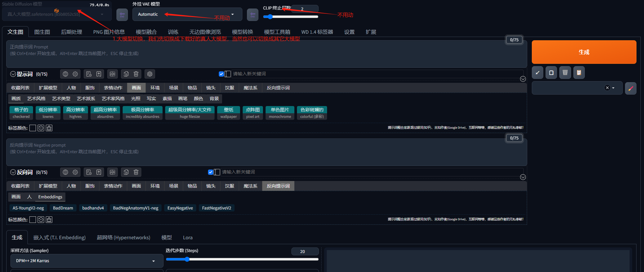Click translate icon in 反向词 toolbar
Image resolution: width=644 pixels, height=272 pixels.
pyautogui.click(x=113, y=172)
